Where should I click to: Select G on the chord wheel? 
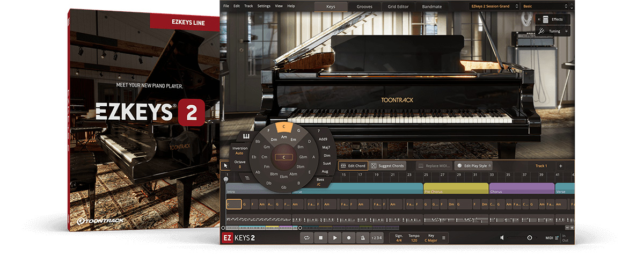(x=298, y=130)
